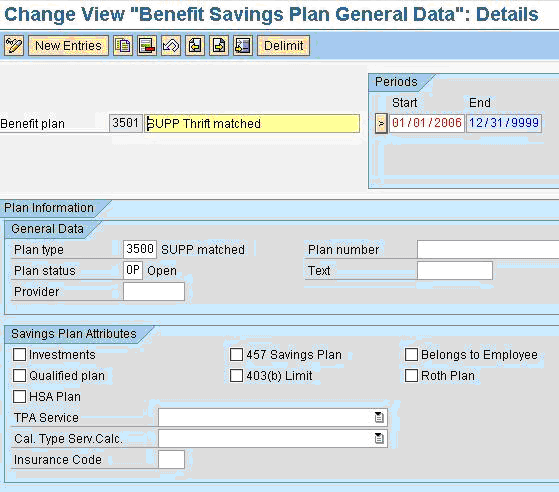Click the Insurance Code input field
The width and height of the screenshot is (559, 492).
coord(171,459)
